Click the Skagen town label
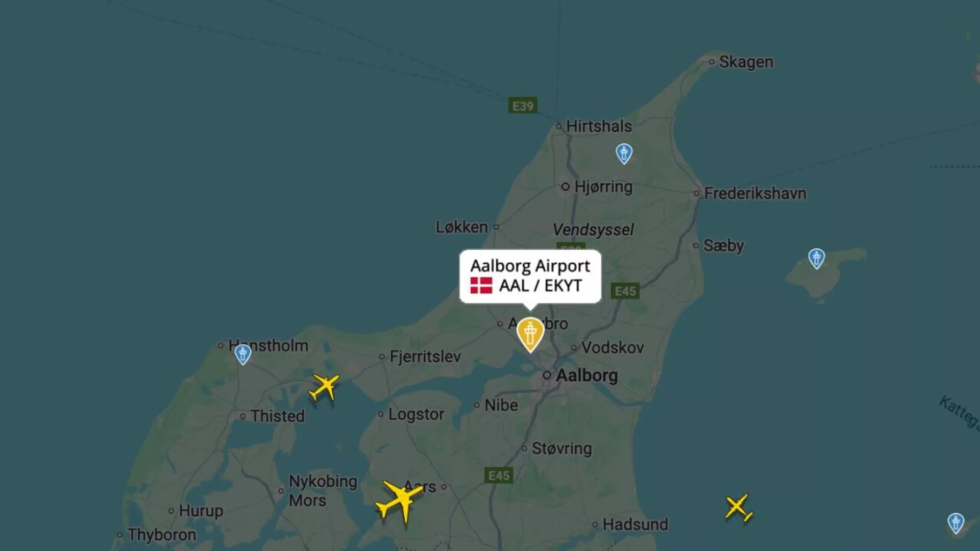The image size is (980, 551). [x=746, y=62]
